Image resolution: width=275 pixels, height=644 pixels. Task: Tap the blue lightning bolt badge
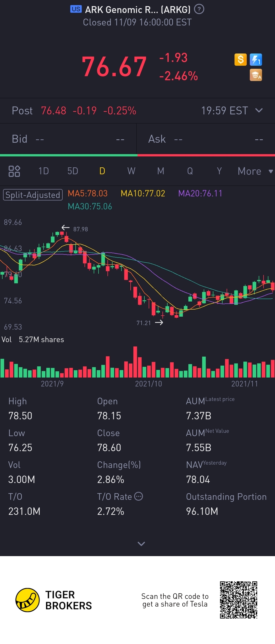[256, 60]
